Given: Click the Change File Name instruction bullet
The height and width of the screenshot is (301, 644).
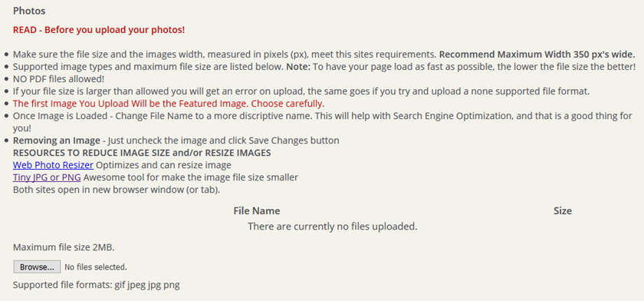Looking at the screenshot, I should tap(323, 122).
